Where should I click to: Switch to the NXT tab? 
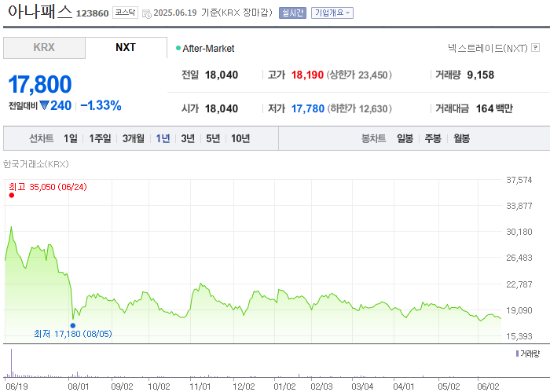[126, 48]
